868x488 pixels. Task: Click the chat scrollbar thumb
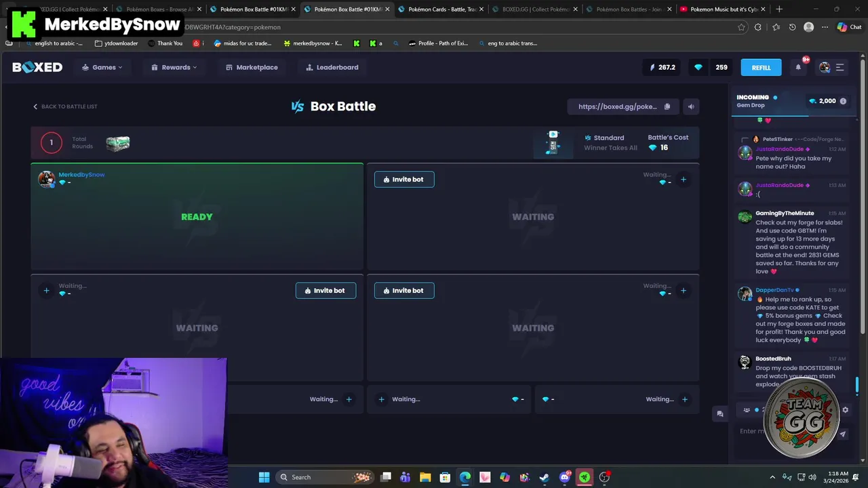click(x=857, y=386)
